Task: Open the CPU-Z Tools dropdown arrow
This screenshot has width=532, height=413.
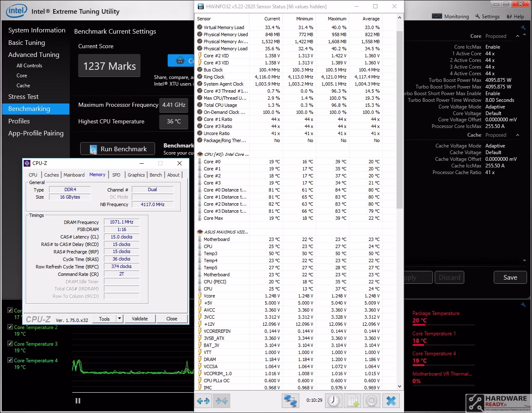Action: coord(120,319)
